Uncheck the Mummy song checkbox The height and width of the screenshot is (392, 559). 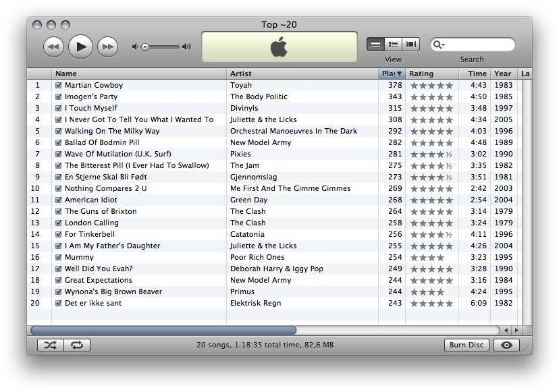pos(59,257)
